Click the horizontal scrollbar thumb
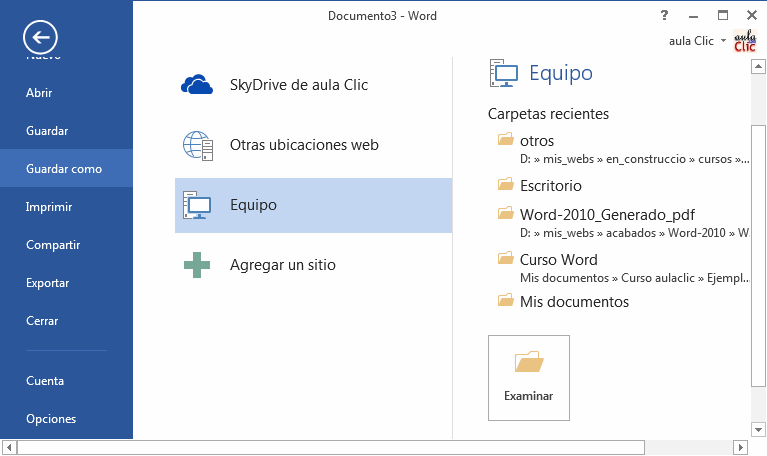 (x=331, y=447)
